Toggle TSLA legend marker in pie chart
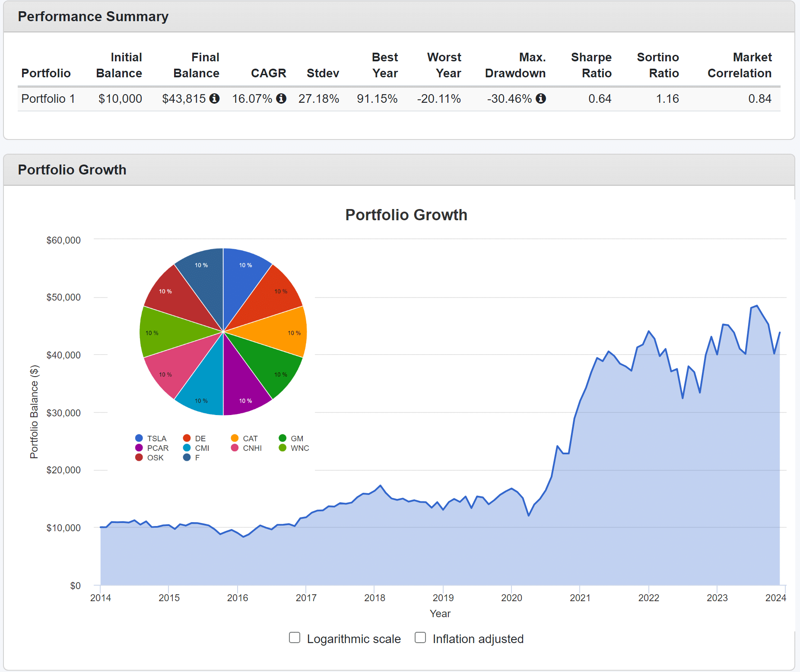The height and width of the screenshot is (672, 800). click(139, 438)
